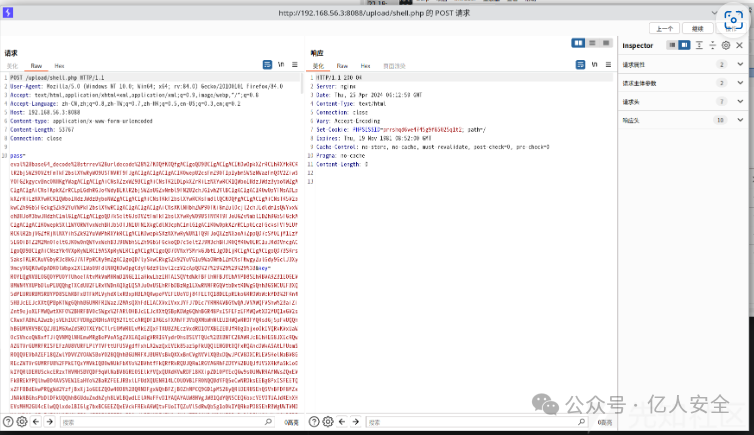Toggle \n non-printable chars in request

[281, 64]
